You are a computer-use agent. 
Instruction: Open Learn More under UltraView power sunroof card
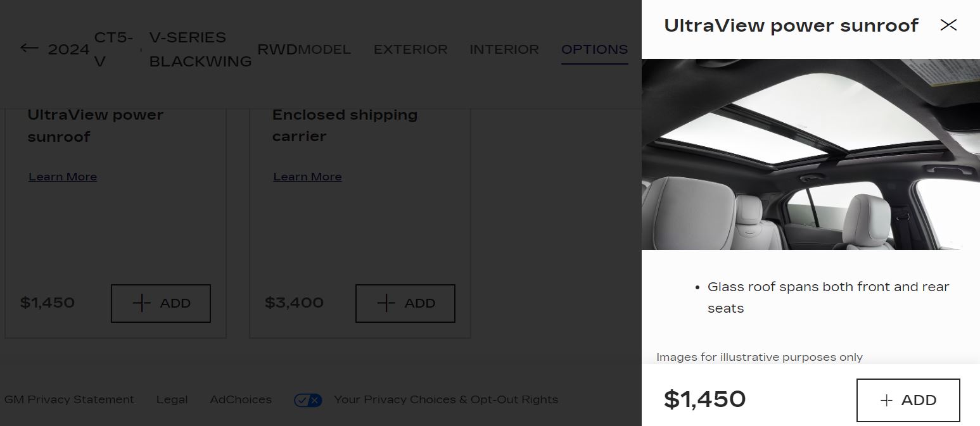click(x=63, y=177)
